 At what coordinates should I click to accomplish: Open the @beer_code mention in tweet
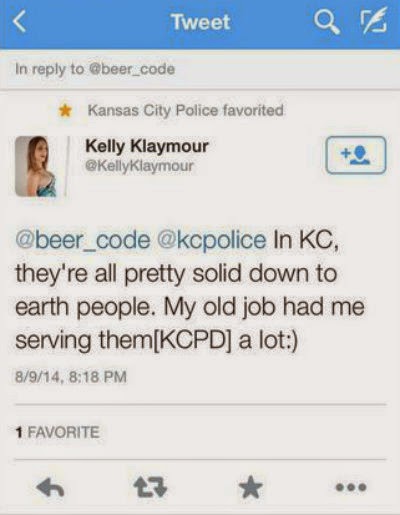[83, 240]
